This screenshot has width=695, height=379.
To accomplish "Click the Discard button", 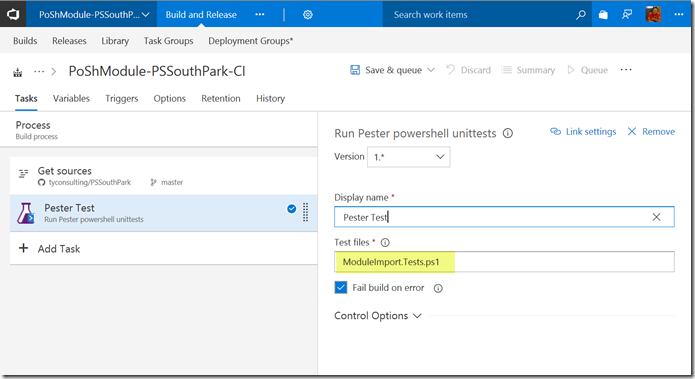I will 469,70.
